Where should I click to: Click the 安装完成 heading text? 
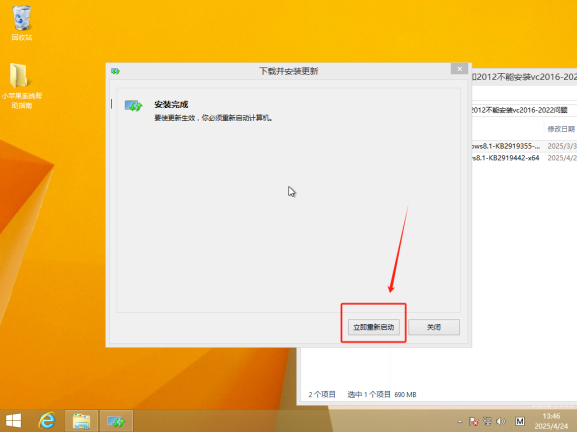[x=171, y=105]
